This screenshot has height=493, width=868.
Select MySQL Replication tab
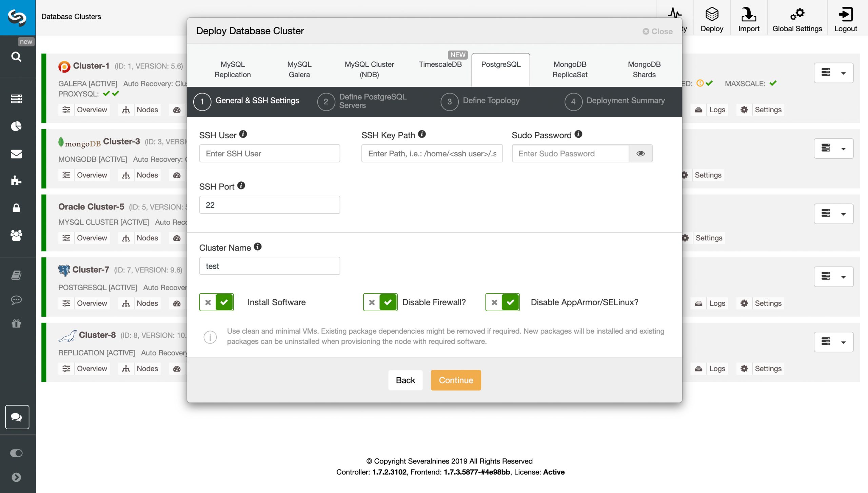[233, 70]
